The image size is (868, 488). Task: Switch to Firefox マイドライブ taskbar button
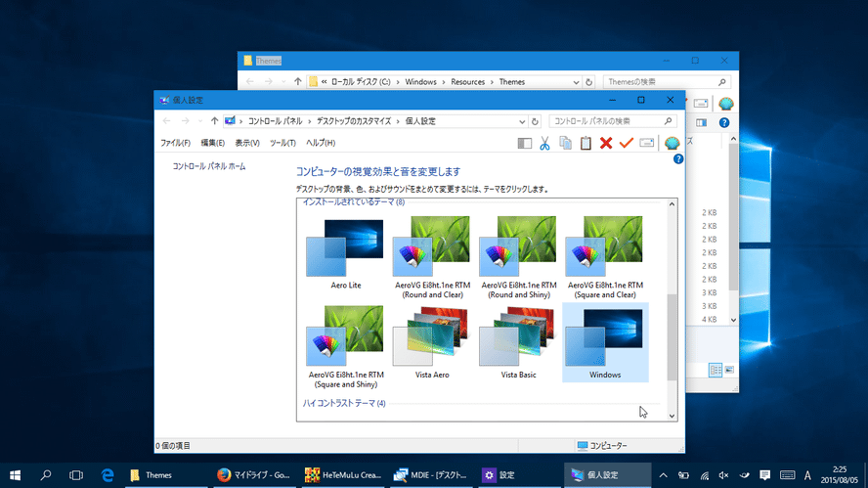click(x=255, y=475)
